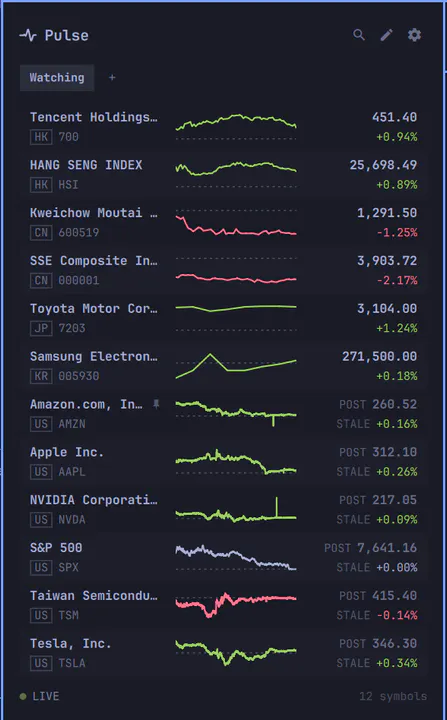The image size is (447, 720).
Task: Open the search magnifier icon
Action: (x=359, y=35)
